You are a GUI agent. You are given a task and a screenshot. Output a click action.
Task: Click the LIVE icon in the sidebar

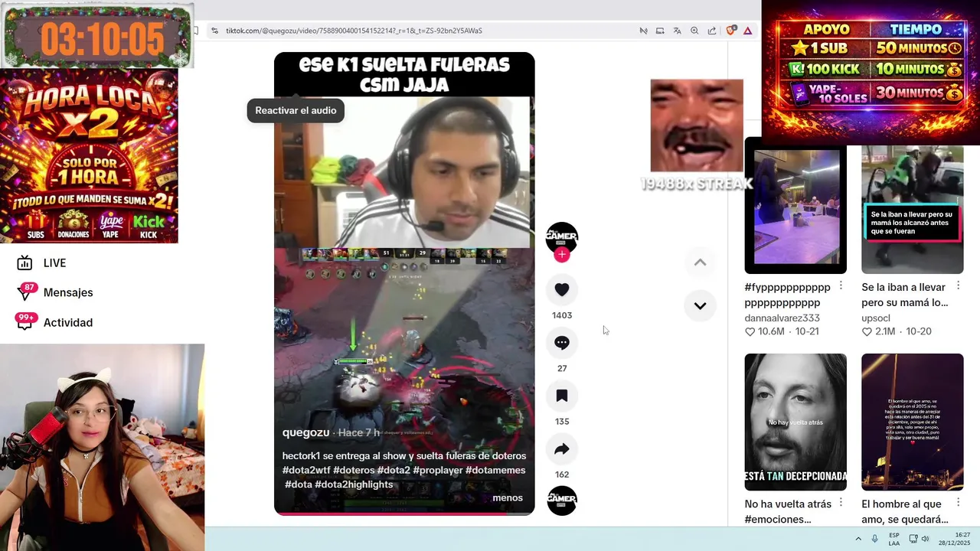24,263
